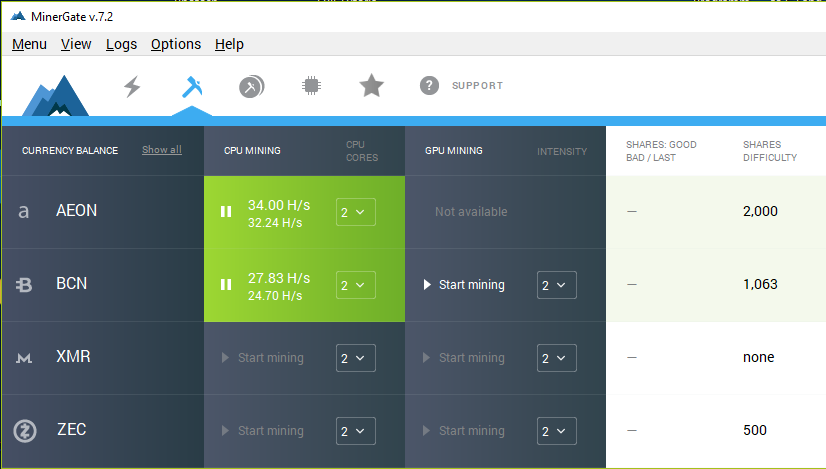Click the Support question mark icon
This screenshot has height=469, width=826.
429,85
